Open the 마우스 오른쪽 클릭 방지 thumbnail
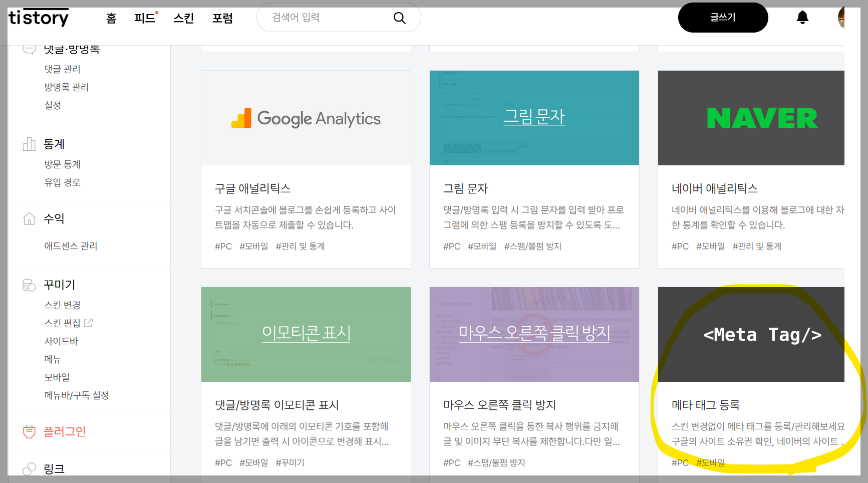This screenshot has width=868, height=483. (534, 334)
